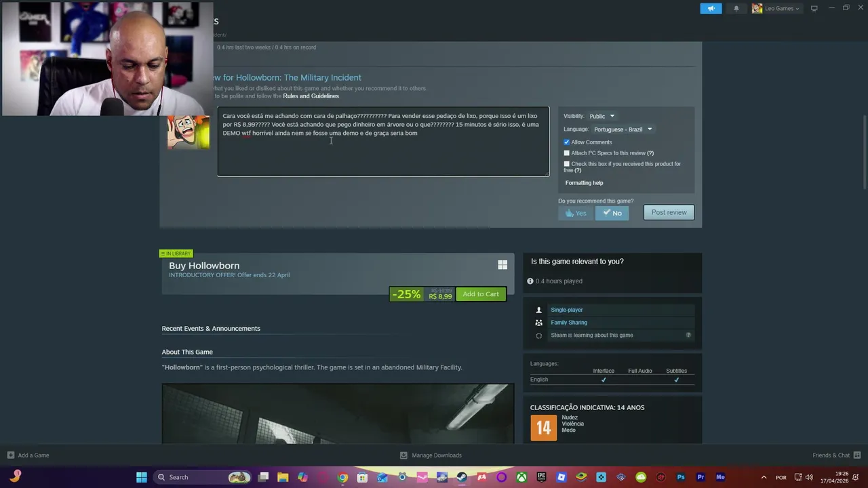The image size is (868, 488).
Task: Open the volume control in system tray
Action: pos(809,477)
